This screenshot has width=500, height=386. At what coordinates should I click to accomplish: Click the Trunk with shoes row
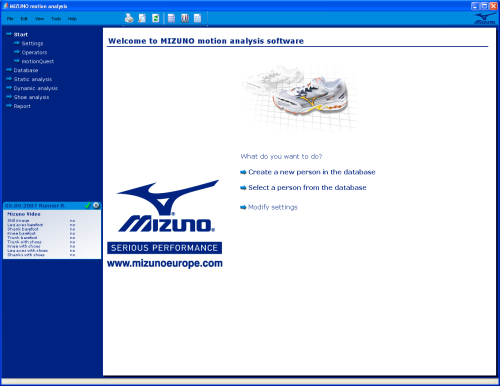click(41, 242)
